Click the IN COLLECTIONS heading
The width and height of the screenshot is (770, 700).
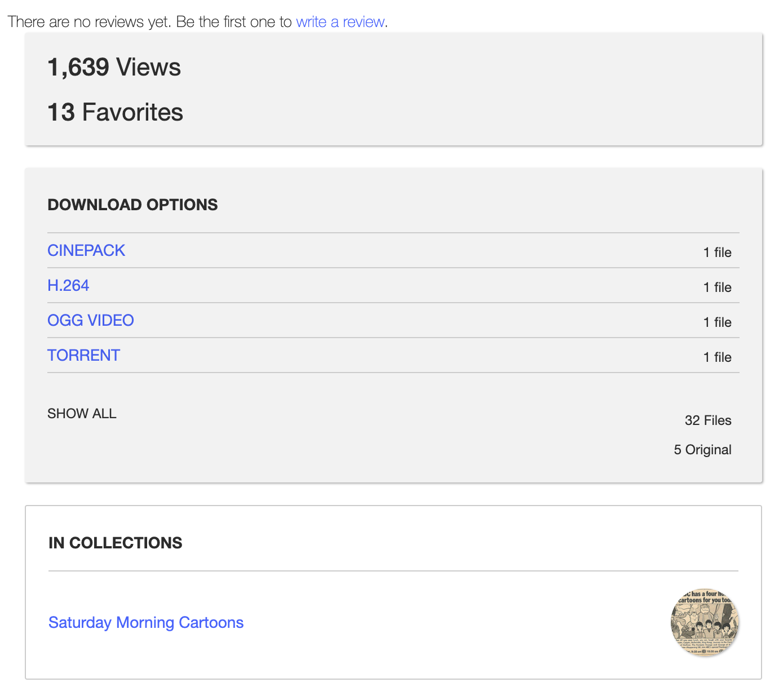[x=115, y=543]
